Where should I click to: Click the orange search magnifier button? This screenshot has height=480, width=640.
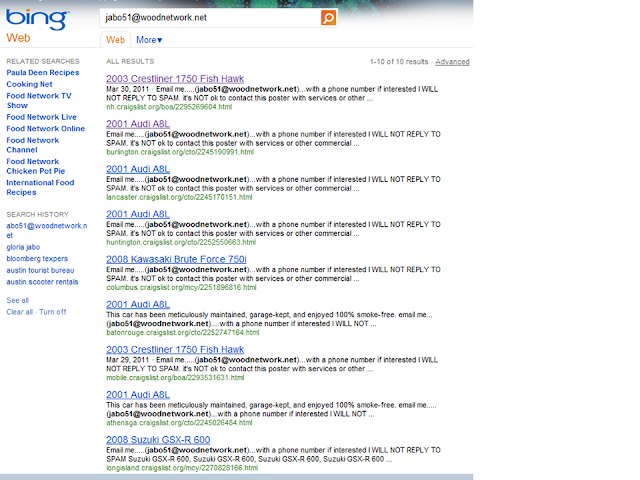(x=329, y=18)
